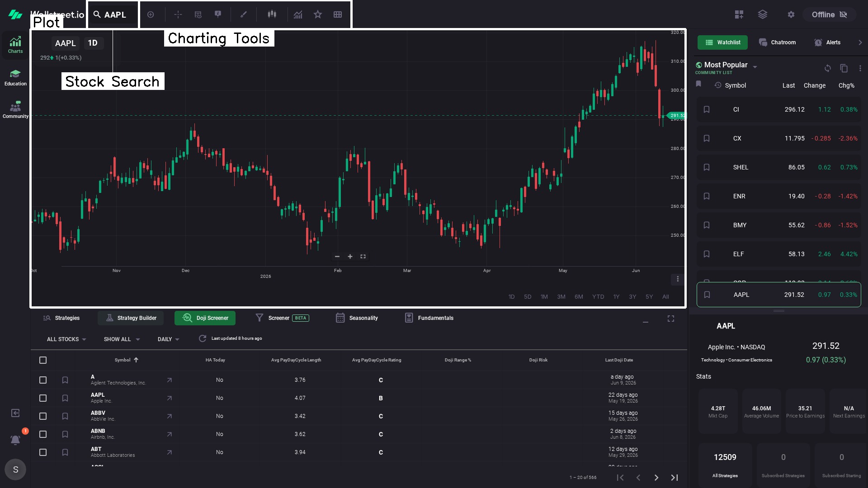Refresh the watchlist sync icon
The width and height of the screenshot is (868, 488).
[828, 68]
